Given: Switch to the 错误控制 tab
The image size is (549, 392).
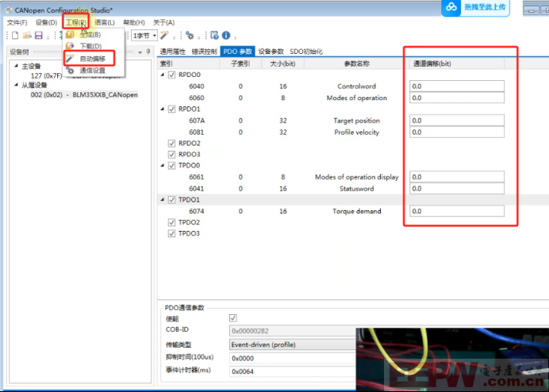Looking at the screenshot, I should (x=205, y=52).
